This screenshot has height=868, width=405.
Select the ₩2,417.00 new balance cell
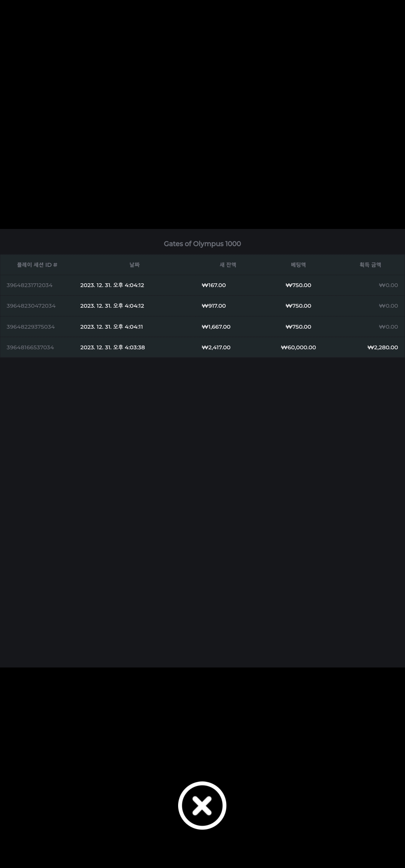[x=216, y=347]
